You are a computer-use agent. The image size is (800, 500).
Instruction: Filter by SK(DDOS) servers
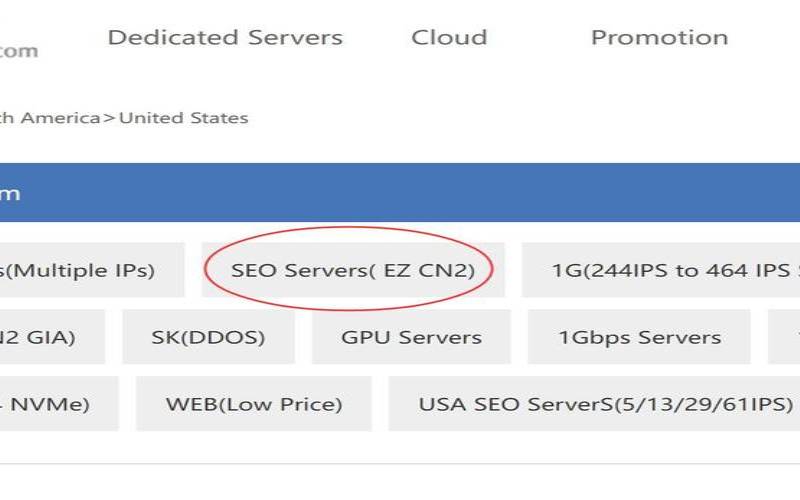pyautogui.click(x=208, y=337)
